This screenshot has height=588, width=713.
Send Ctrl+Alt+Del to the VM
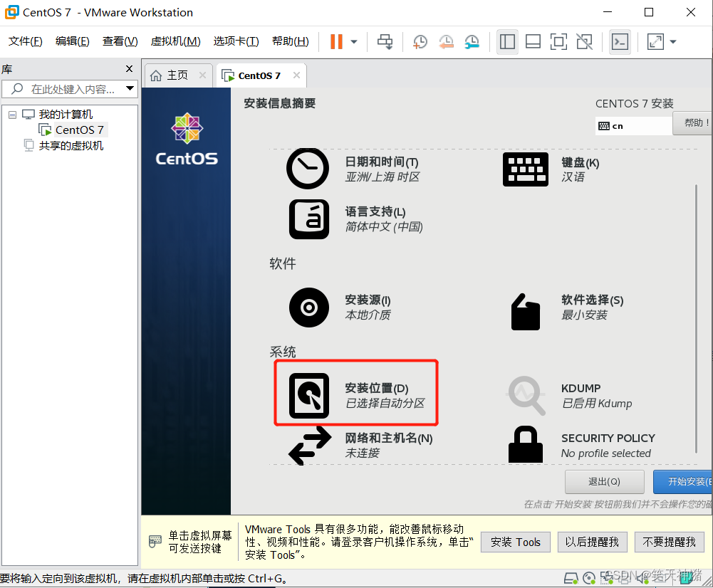(385, 42)
